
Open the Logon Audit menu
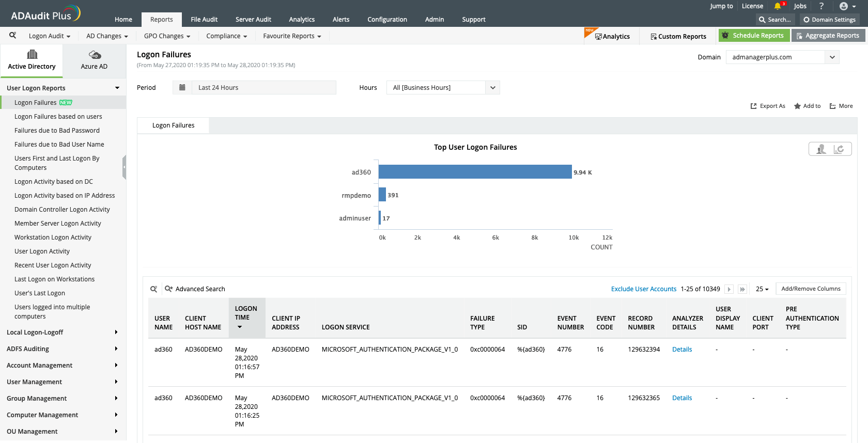49,36
